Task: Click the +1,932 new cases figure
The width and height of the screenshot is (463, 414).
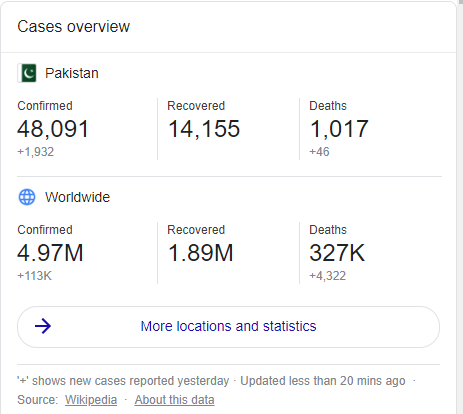Action: point(36,152)
